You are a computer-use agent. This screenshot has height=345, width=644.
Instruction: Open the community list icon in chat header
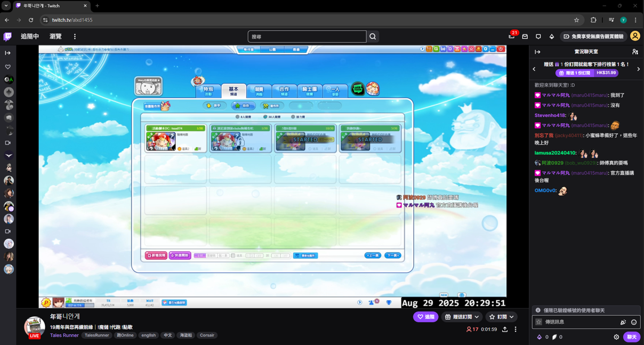click(x=635, y=52)
